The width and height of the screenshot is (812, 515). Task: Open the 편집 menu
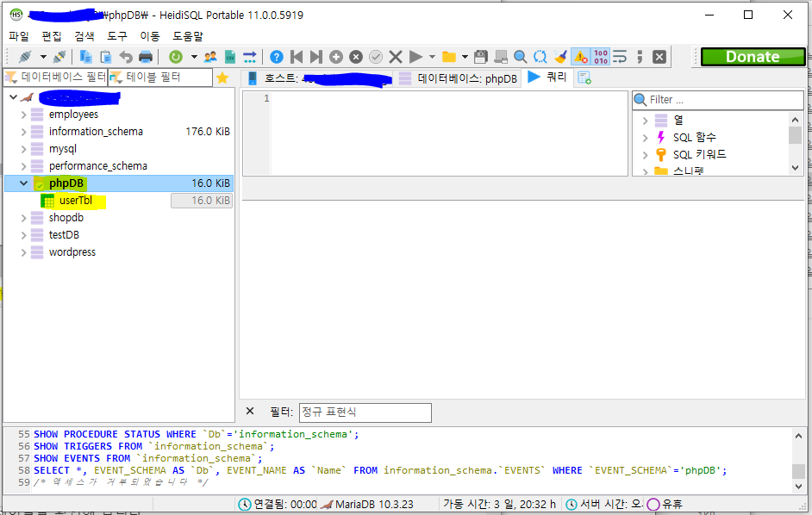tap(52, 36)
